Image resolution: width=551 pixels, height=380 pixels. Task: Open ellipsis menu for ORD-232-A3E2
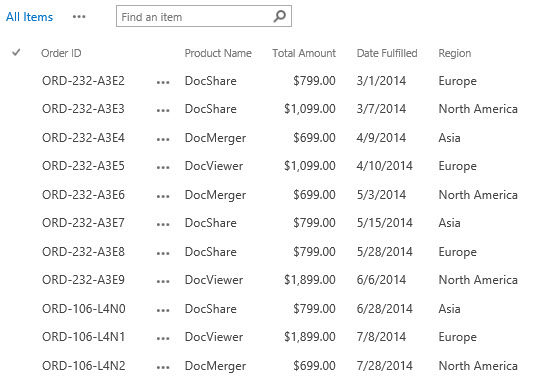coord(163,82)
